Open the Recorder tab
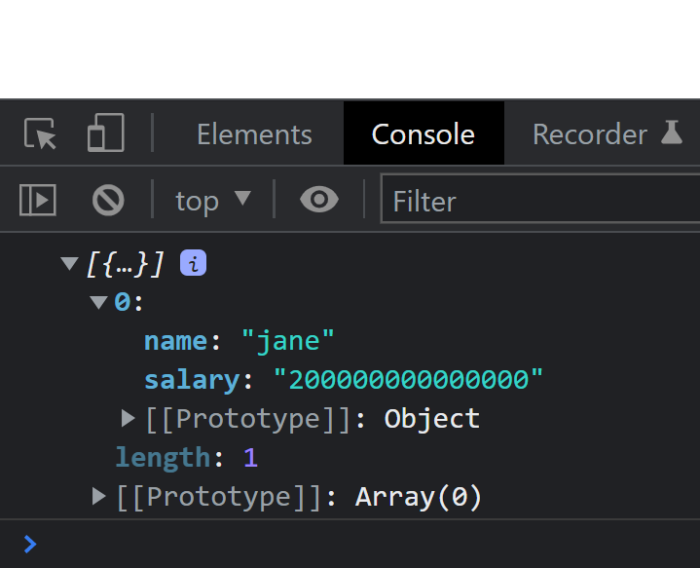 [589, 134]
